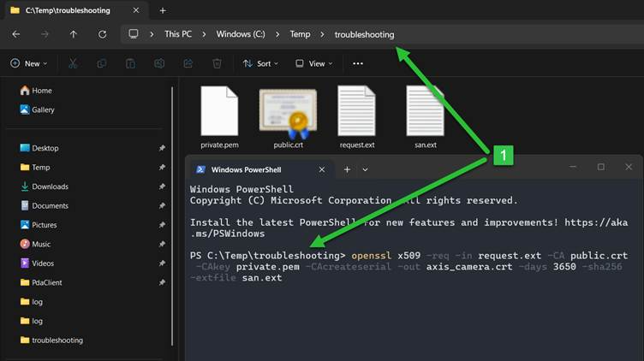Click the Share icon in the toolbar

tap(188, 63)
